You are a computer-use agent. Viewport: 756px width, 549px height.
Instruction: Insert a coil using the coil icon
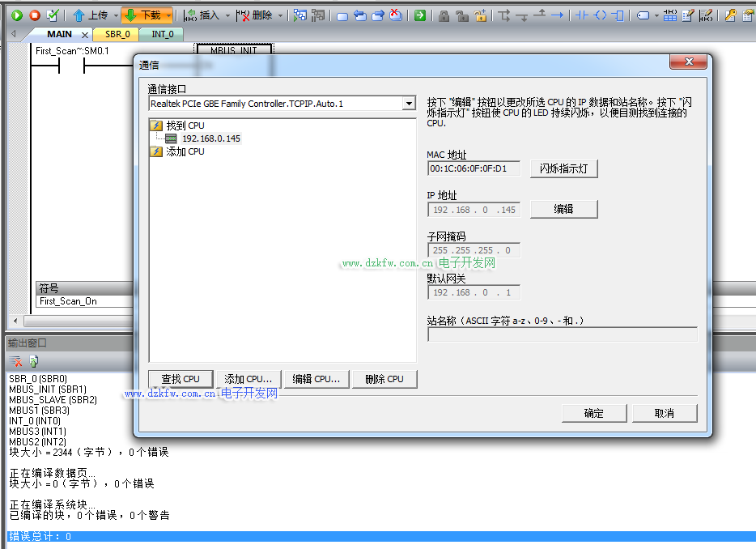(x=600, y=15)
